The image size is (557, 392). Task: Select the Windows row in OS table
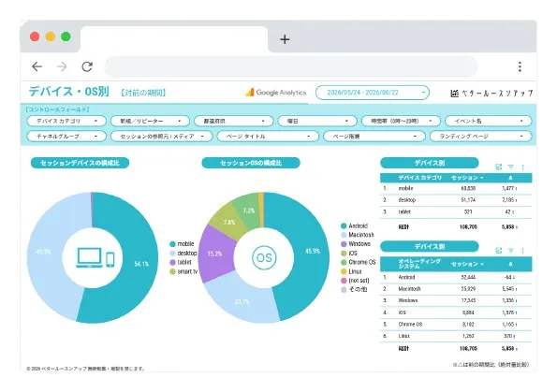point(456,300)
